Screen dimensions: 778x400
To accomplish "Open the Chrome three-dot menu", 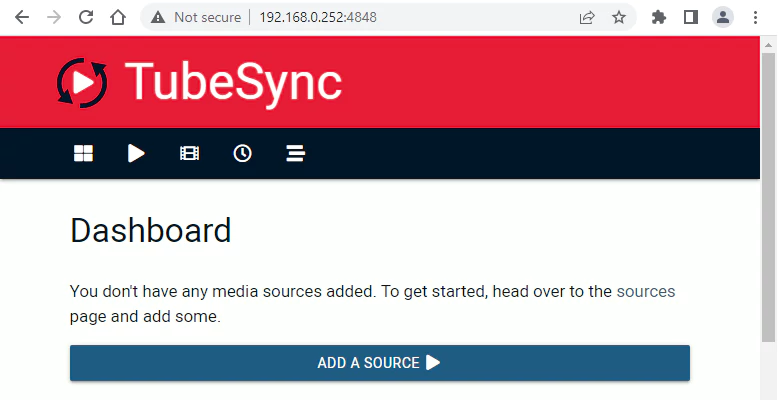I will coord(753,17).
